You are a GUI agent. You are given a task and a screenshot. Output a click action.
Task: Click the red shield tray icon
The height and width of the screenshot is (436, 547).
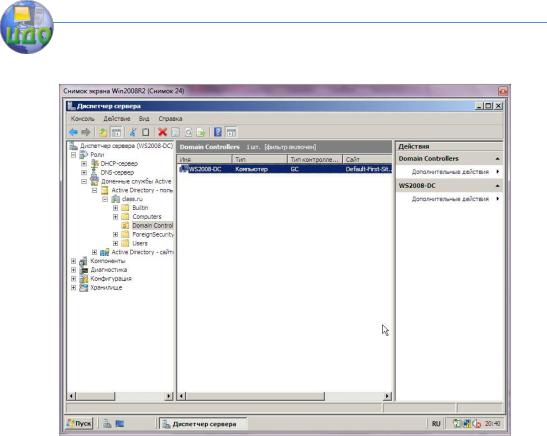[477, 423]
